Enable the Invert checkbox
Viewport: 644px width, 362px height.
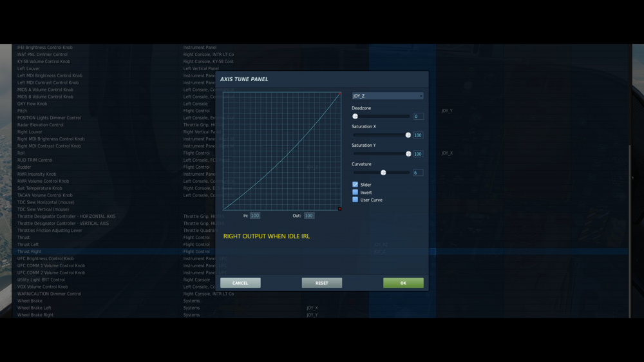pyautogui.click(x=355, y=193)
